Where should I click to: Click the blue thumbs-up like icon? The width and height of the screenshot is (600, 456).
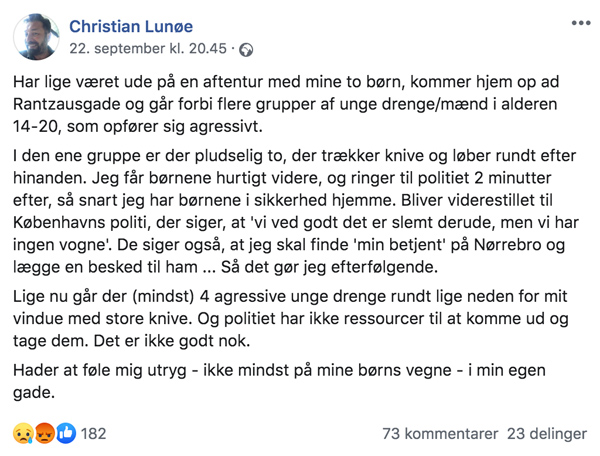point(66,433)
